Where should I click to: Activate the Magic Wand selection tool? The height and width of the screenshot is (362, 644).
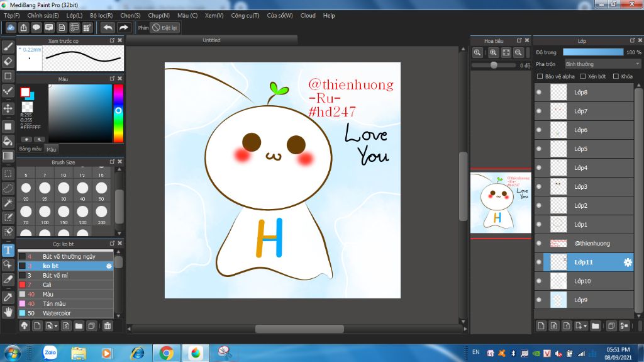click(8, 203)
